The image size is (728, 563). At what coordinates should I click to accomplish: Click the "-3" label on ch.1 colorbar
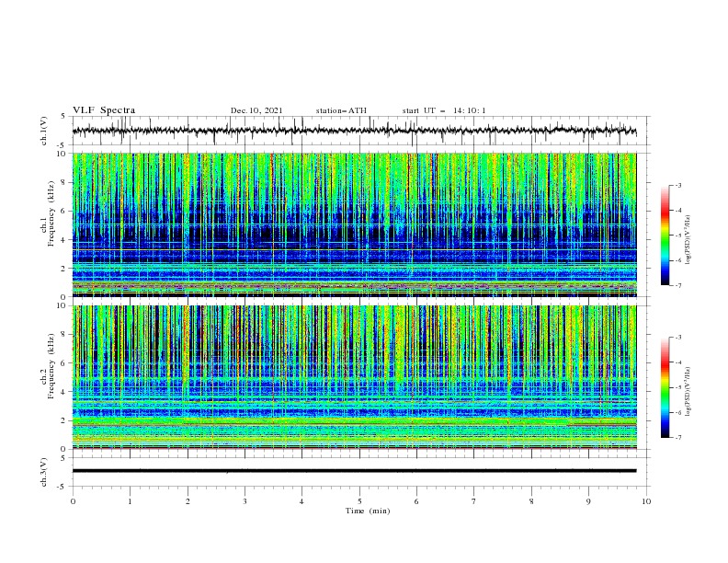(x=678, y=185)
